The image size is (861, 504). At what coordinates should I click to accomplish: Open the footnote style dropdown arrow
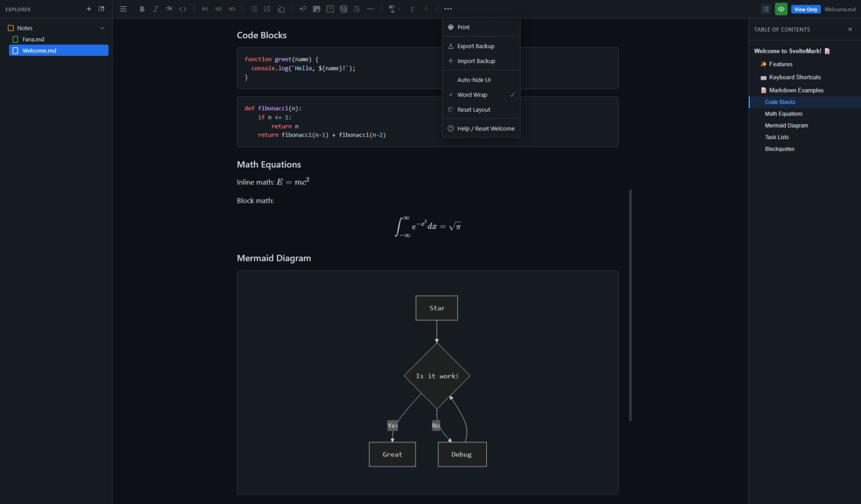click(x=400, y=9)
